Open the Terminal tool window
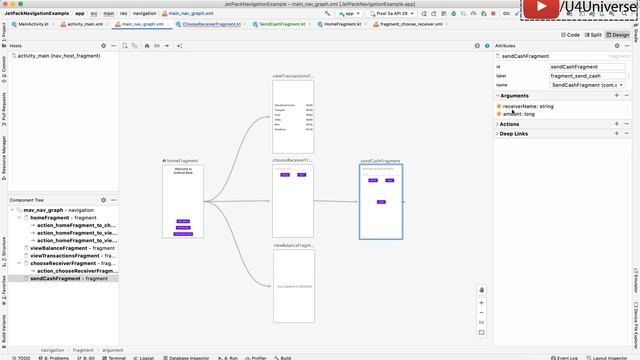 pos(114,358)
